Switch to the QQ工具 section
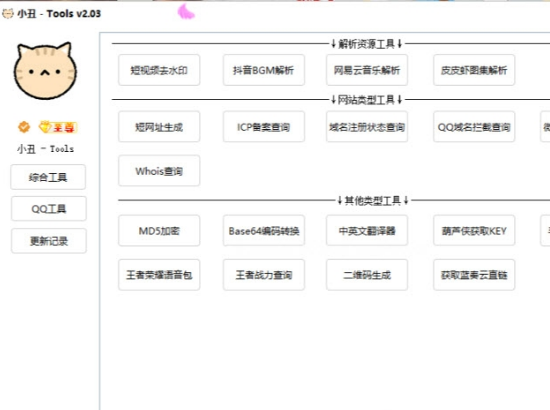 (49, 209)
